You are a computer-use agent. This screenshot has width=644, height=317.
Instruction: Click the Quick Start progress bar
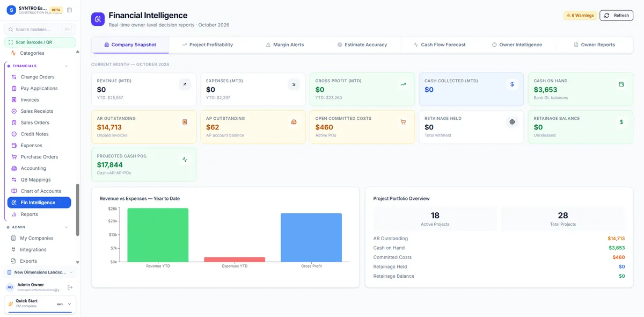click(40, 312)
